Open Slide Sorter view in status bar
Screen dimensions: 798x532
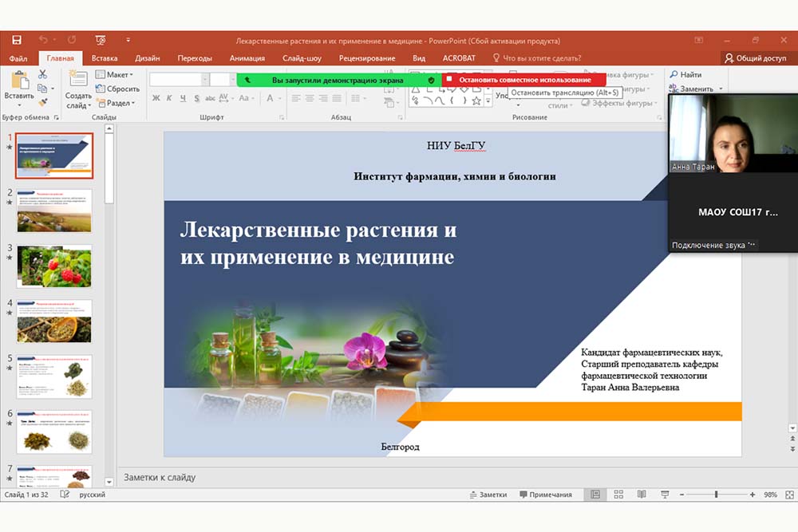619,495
